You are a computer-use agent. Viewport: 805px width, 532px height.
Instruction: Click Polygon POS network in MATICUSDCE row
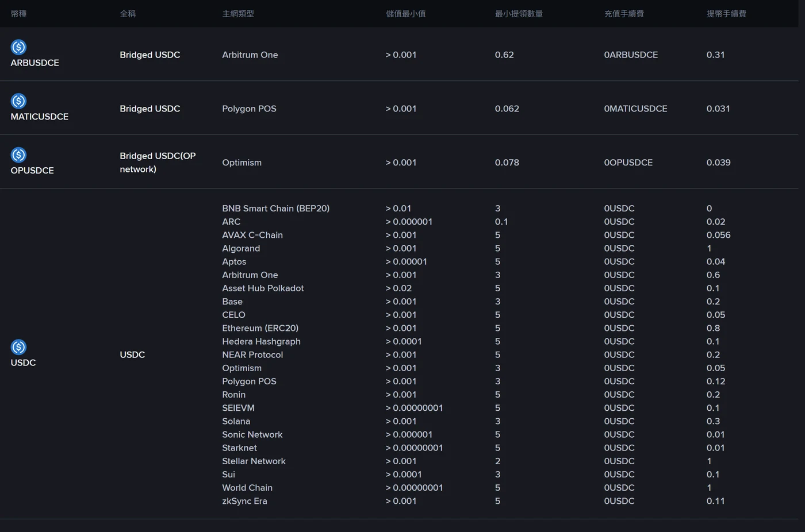point(249,109)
